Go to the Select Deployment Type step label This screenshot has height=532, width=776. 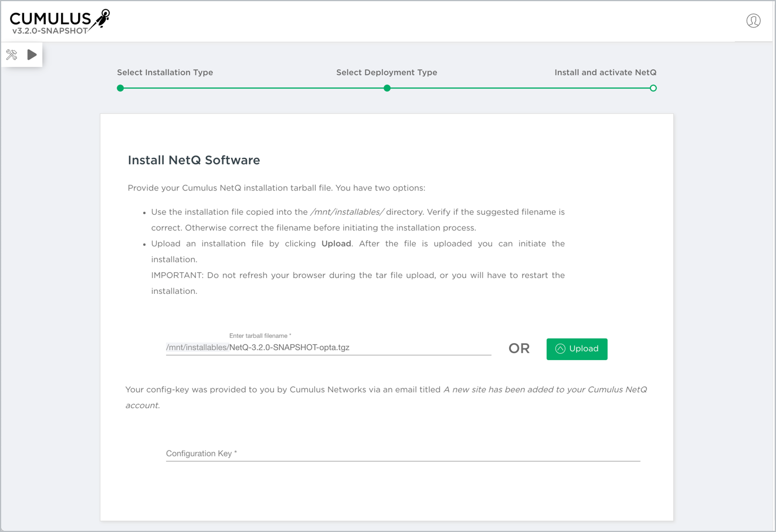(x=387, y=73)
